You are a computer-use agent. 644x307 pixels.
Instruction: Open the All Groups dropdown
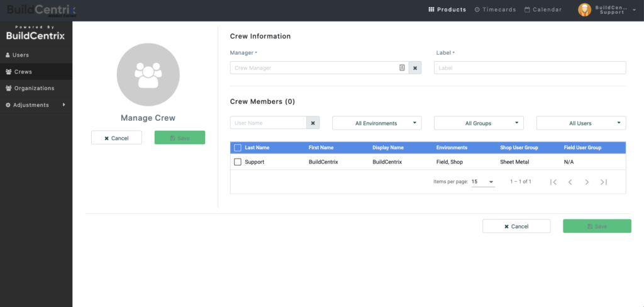coord(479,123)
